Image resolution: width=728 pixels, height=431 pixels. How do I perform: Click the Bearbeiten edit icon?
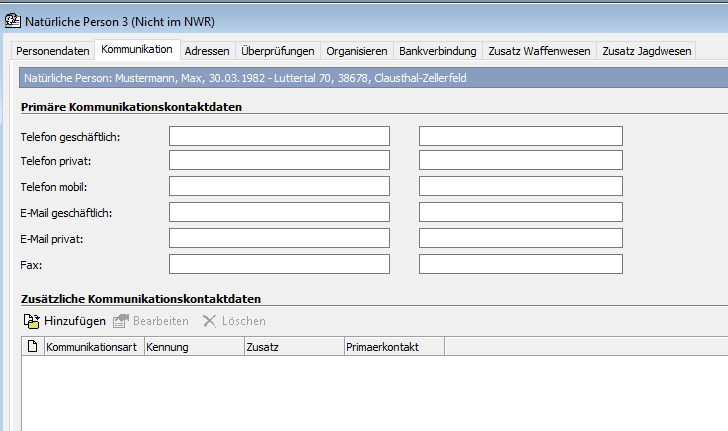pos(121,321)
